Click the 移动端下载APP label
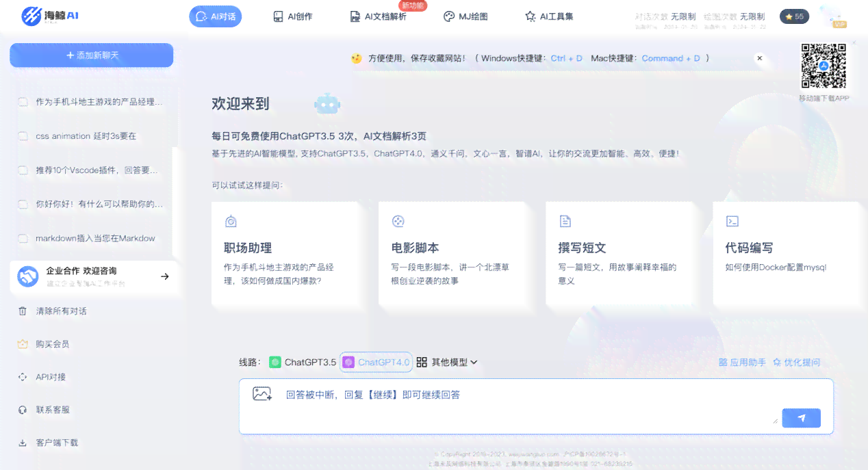 [824, 99]
